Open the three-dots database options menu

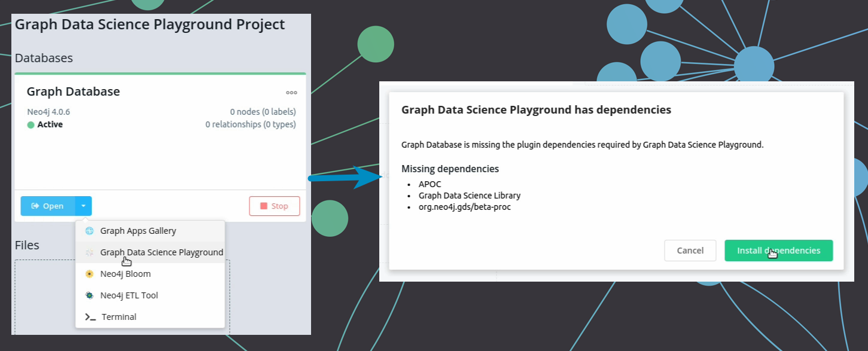coord(291,93)
